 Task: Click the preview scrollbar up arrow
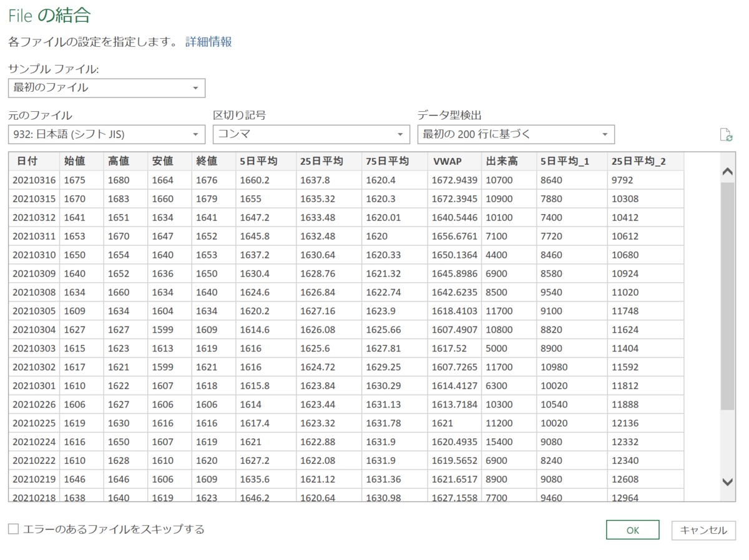(x=728, y=171)
